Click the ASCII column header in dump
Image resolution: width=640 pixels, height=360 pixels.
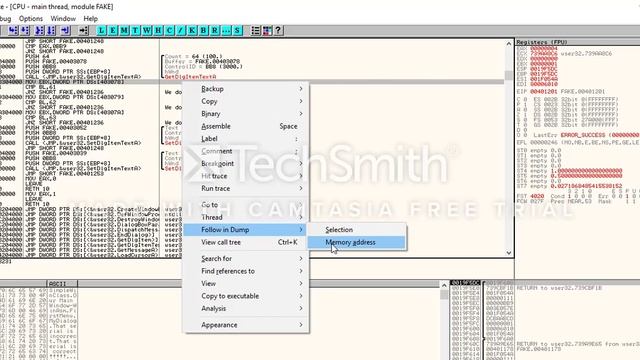[x=62, y=284]
